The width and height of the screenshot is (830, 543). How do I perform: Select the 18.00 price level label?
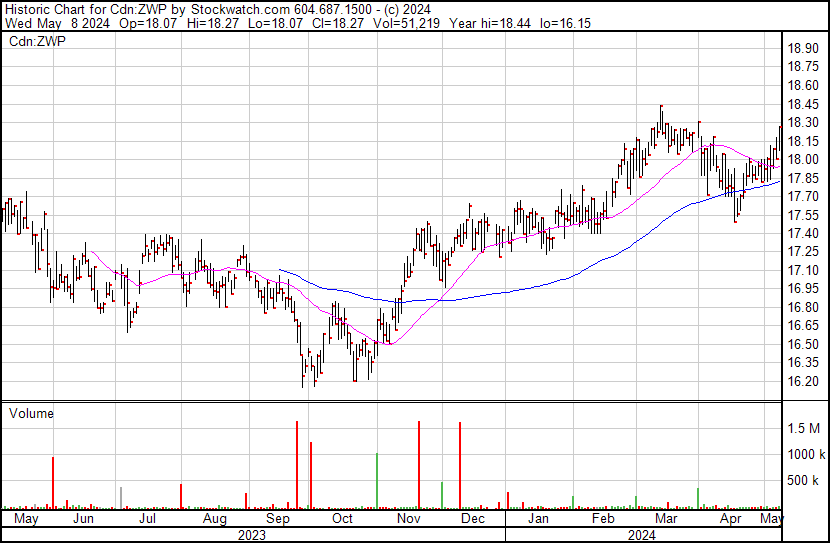click(804, 159)
